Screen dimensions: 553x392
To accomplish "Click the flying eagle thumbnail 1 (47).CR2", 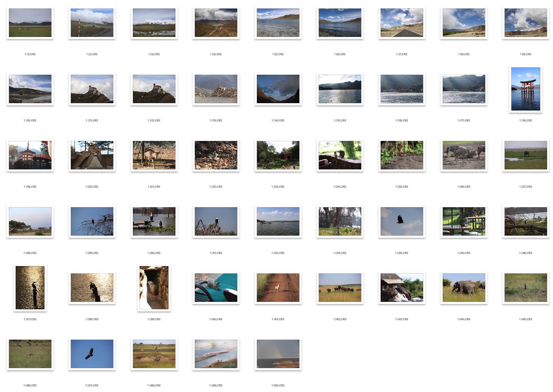I will point(92,353).
